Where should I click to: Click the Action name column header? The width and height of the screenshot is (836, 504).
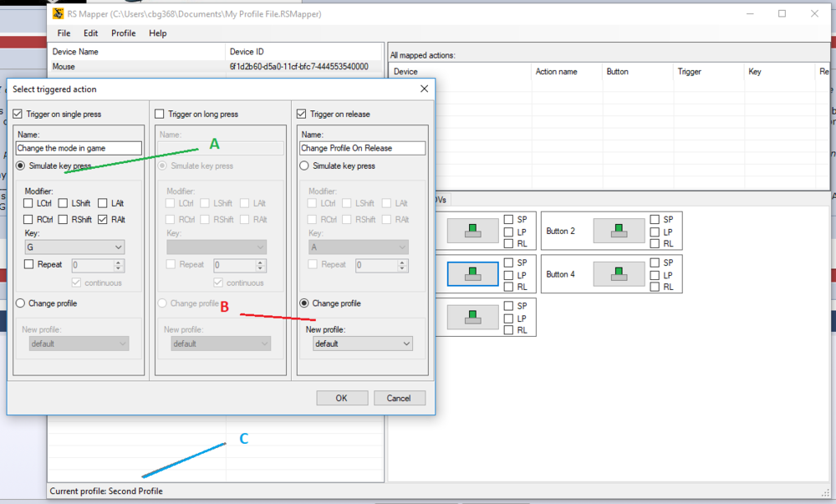pyautogui.click(x=567, y=71)
